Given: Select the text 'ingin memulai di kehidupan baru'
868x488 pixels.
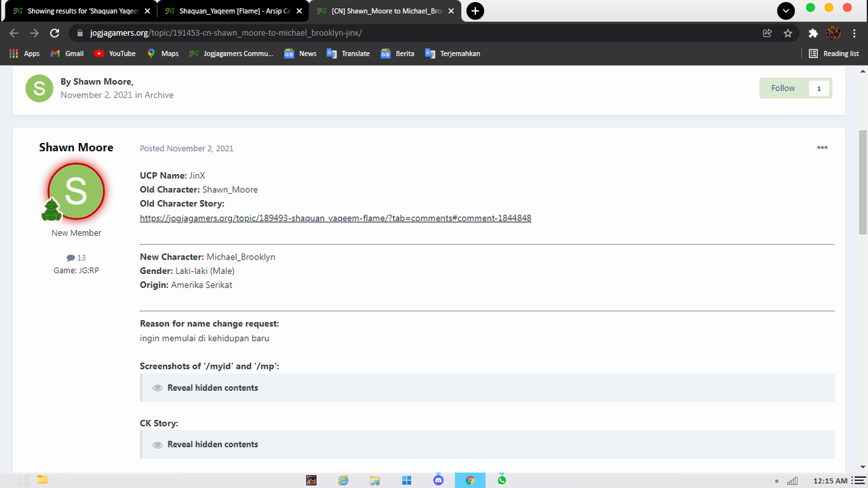Looking at the screenshot, I should 205,338.
